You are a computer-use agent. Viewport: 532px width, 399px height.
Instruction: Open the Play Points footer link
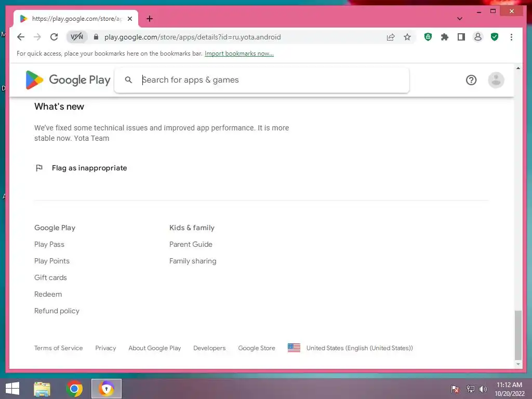(x=51, y=261)
